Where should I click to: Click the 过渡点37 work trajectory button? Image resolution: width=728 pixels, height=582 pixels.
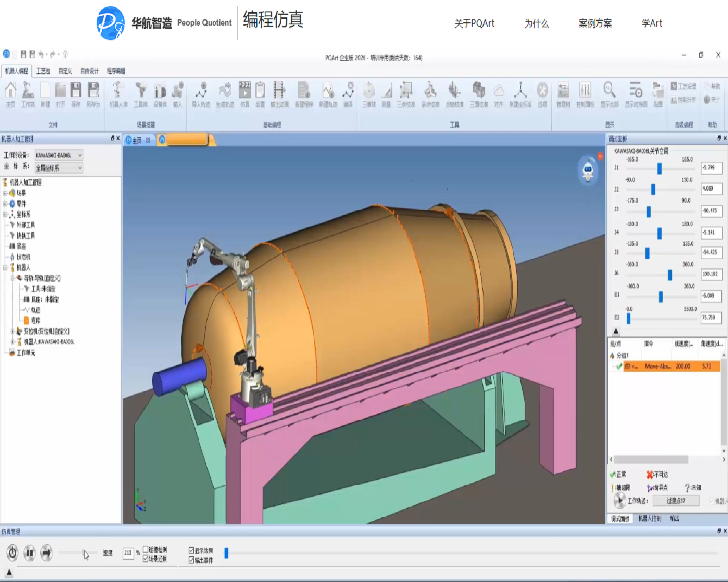pyautogui.click(x=676, y=501)
